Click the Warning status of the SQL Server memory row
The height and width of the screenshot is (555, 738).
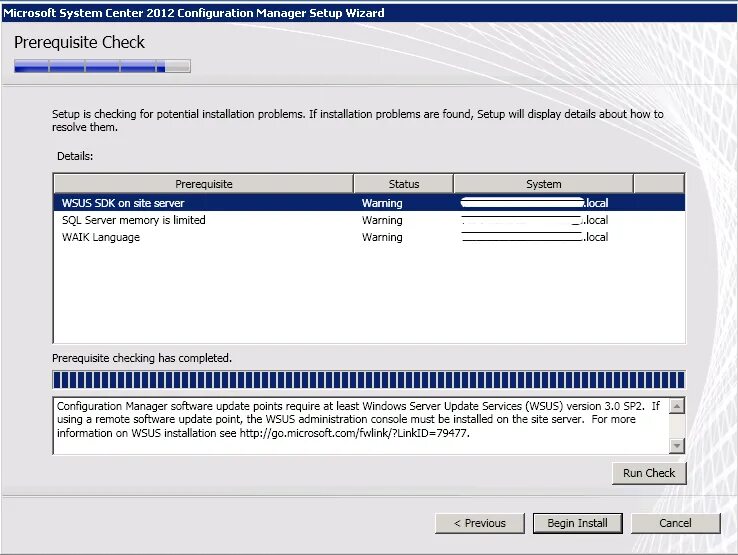click(x=382, y=220)
